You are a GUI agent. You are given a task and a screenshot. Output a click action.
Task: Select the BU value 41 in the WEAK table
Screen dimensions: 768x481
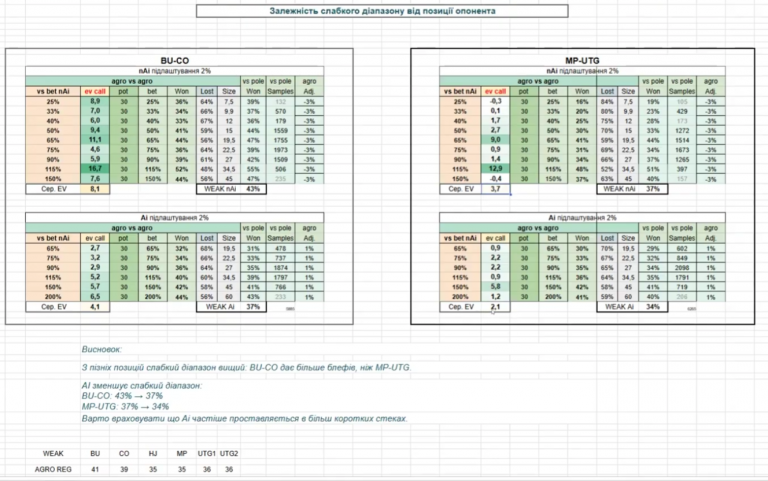pyautogui.click(x=95, y=469)
